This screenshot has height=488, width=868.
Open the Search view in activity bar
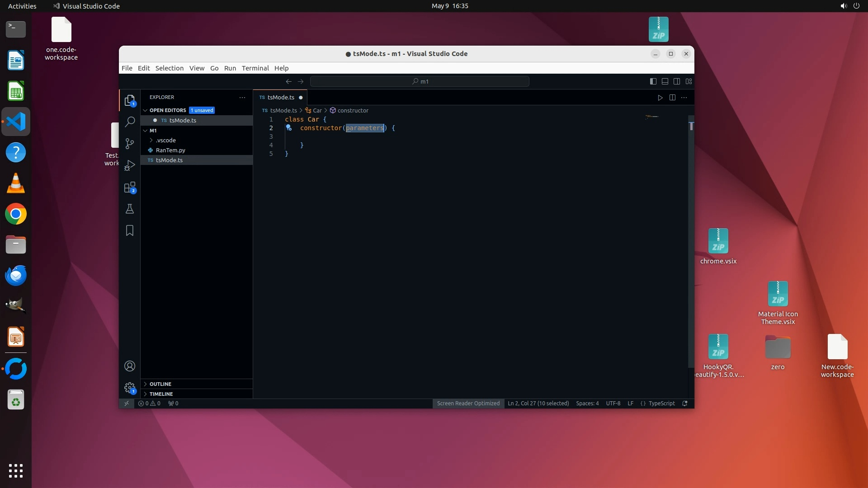coord(130,122)
